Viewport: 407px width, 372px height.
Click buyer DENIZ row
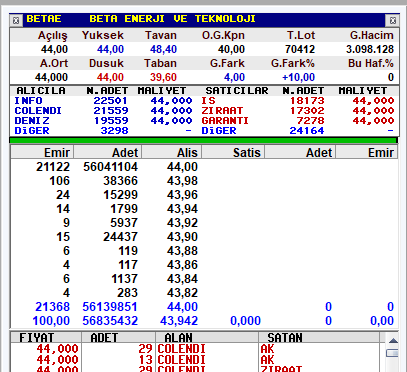coord(103,120)
